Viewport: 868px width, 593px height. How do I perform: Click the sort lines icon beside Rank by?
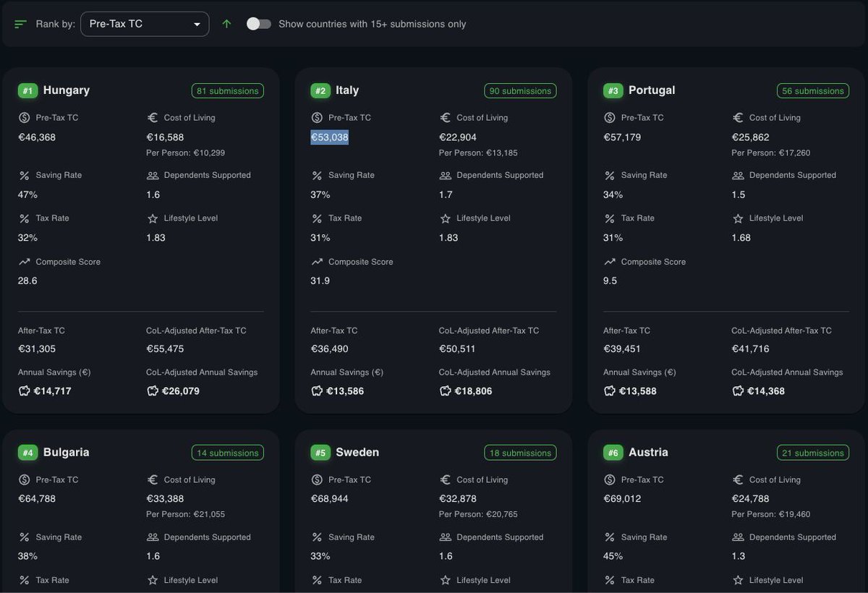(20, 24)
